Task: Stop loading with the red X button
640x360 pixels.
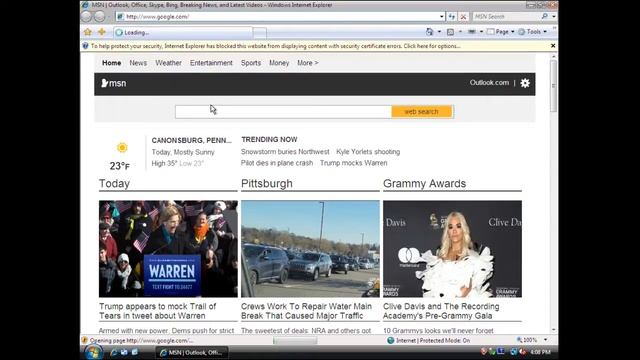Action: click(x=463, y=17)
